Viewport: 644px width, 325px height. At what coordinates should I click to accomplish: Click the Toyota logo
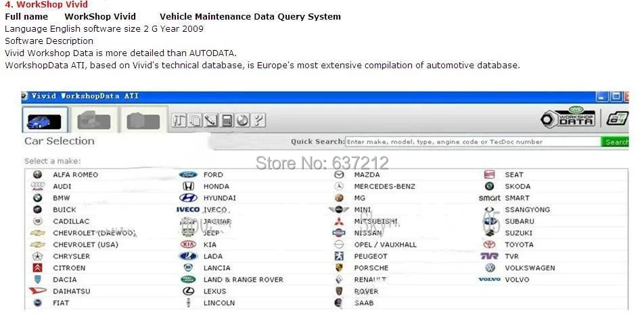point(490,245)
